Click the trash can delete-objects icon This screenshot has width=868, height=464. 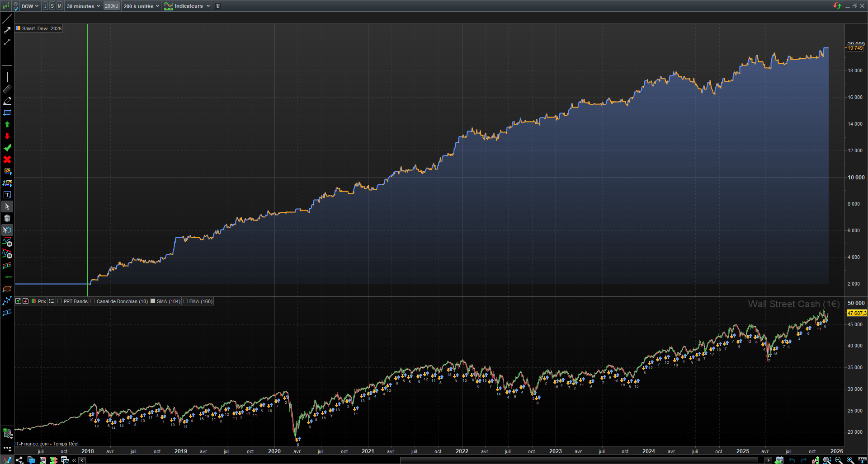pos(7,218)
